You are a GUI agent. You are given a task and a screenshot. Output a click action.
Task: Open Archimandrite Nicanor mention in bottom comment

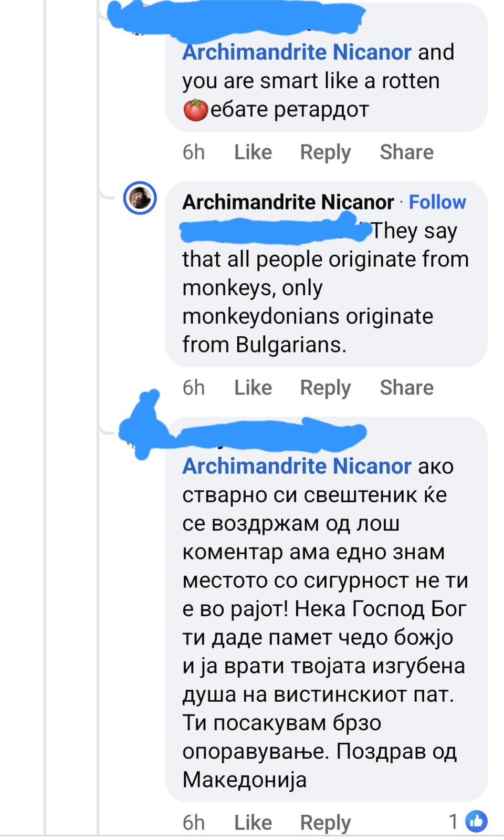(x=297, y=466)
